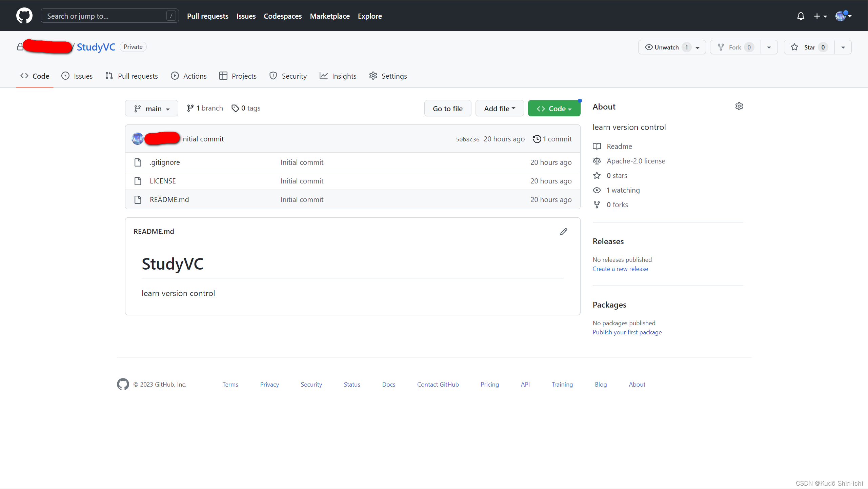The height and width of the screenshot is (489, 868).
Task: Click the footer GitHub logo icon
Action: click(x=123, y=384)
